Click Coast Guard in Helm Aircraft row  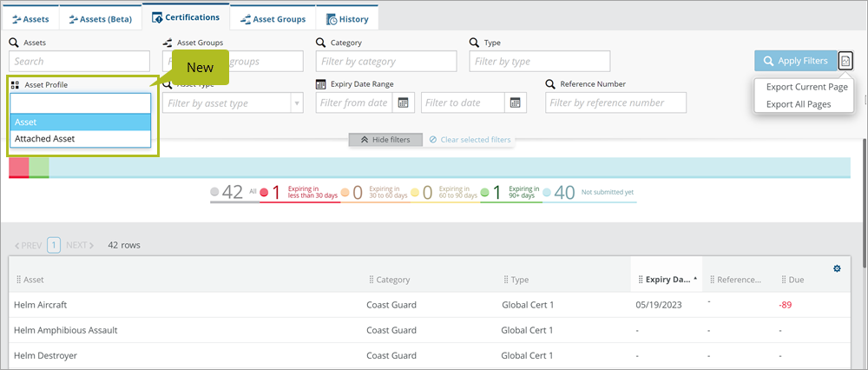(x=391, y=305)
